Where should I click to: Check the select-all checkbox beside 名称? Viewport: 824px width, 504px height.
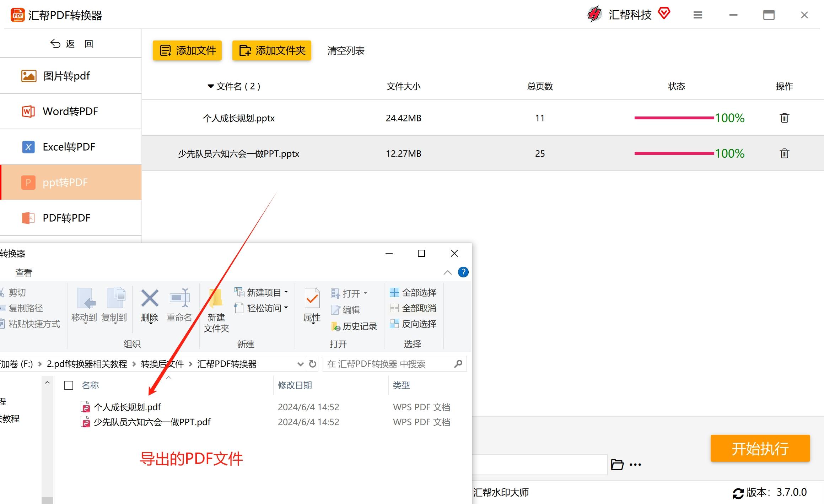pos(69,385)
